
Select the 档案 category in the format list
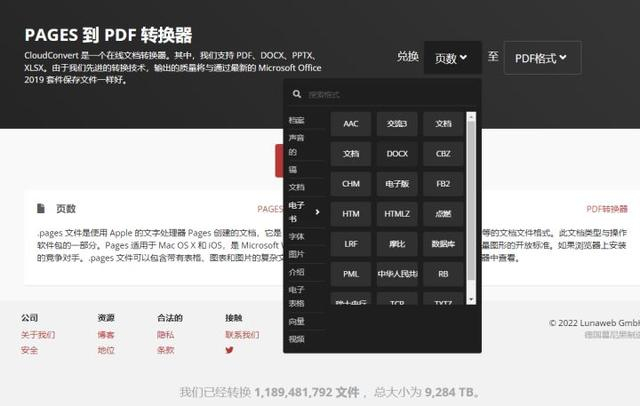pyautogui.click(x=296, y=120)
